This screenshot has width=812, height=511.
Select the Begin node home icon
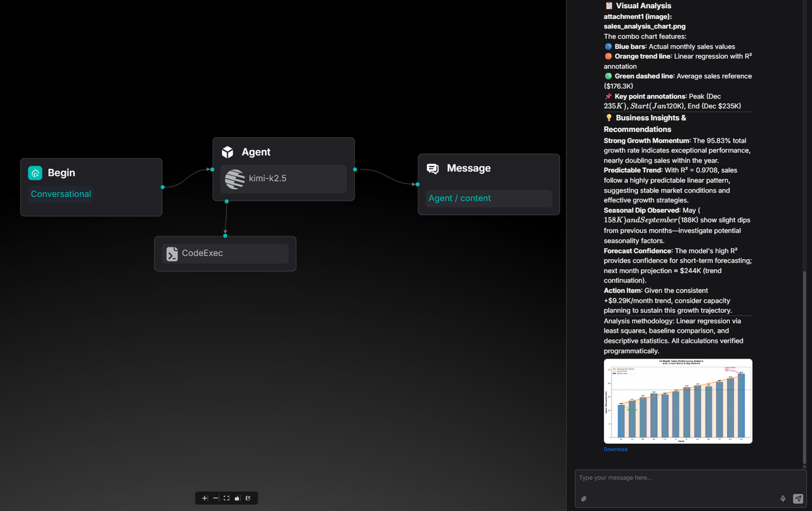point(35,173)
